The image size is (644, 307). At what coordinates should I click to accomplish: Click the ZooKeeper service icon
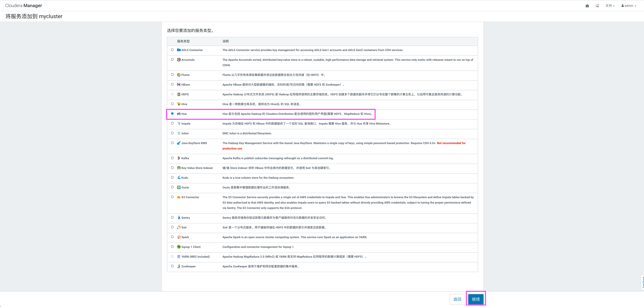pos(179,266)
